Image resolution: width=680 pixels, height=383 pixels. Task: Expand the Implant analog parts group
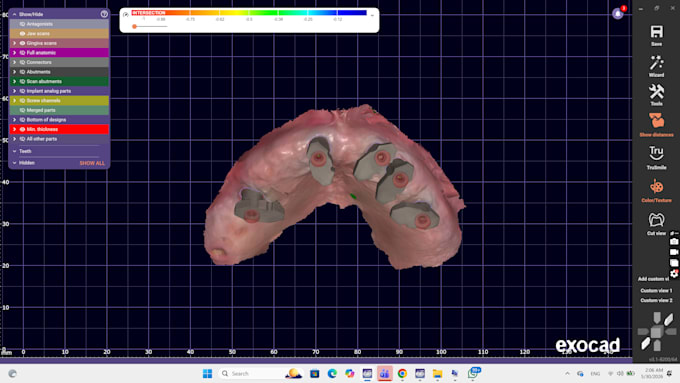click(14, 91)
